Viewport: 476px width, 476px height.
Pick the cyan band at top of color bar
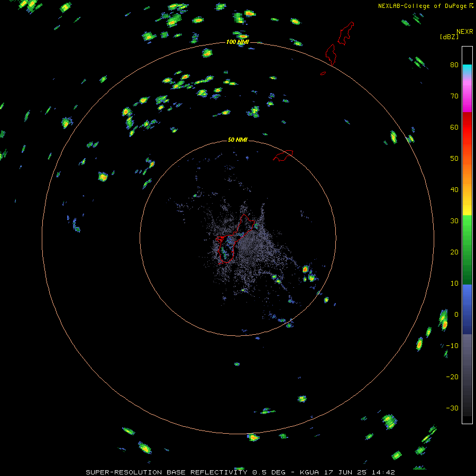point(467,70)
